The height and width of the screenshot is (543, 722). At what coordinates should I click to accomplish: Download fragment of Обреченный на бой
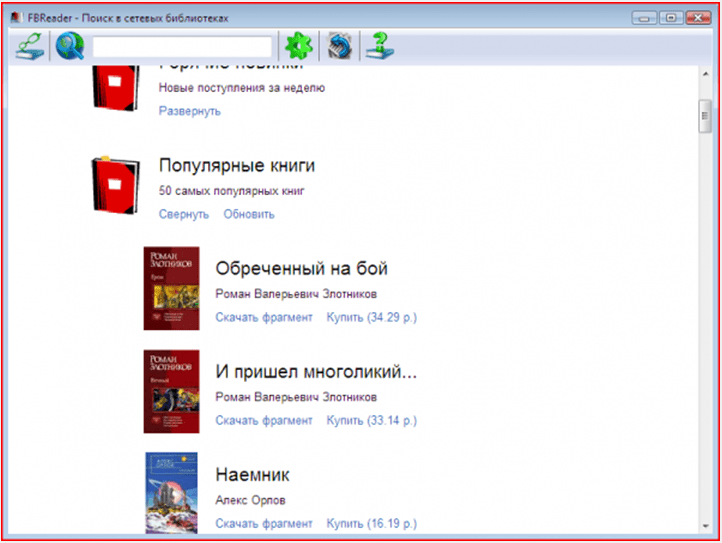[263, 317]
